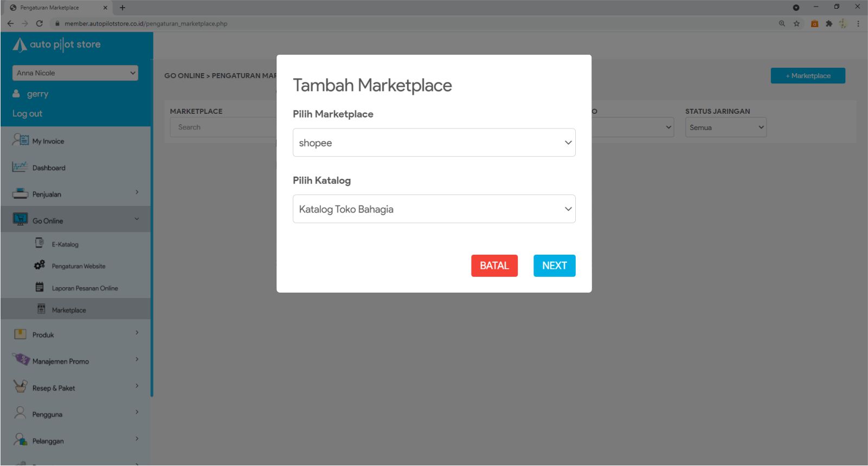Bookmark this page with star icon
This screenshot has width=868, height=466.
(x=796, y=24)
